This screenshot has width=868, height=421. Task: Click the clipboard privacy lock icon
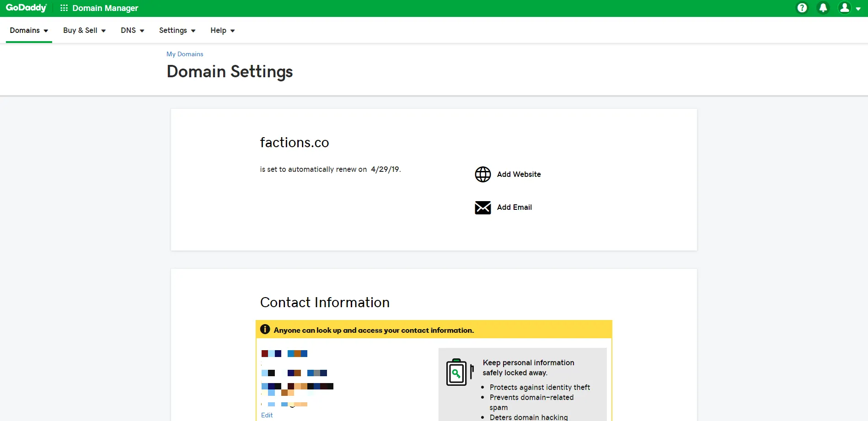click(x=460, y=372)
